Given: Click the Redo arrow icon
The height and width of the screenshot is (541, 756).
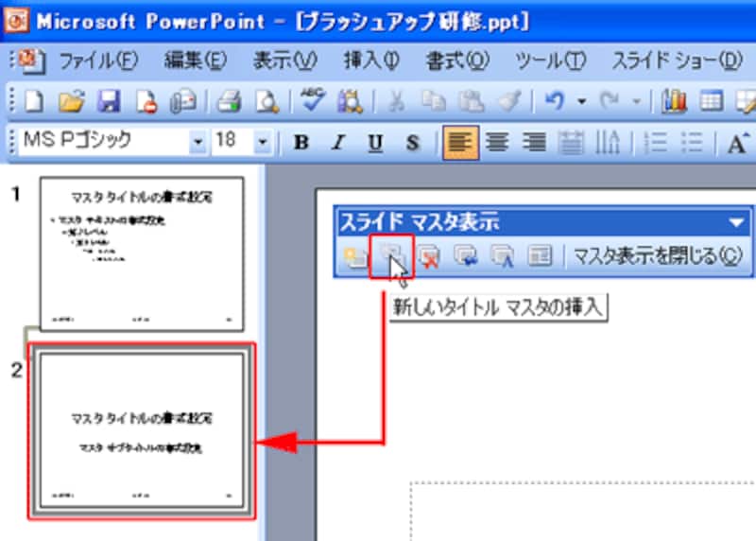Looking at the screenshot, I should click(x=610, y=101).
